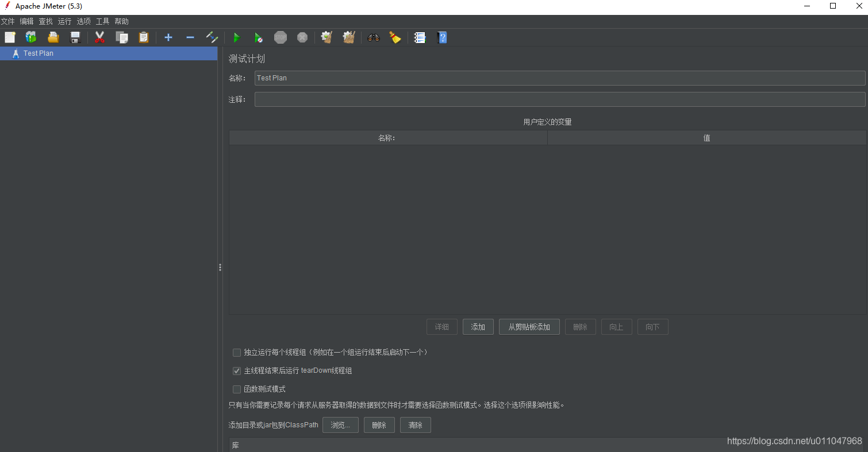Viewport: 868px width, 452px height.
Task: Open the 帮助 menu
Action: [x=121, y=21]
